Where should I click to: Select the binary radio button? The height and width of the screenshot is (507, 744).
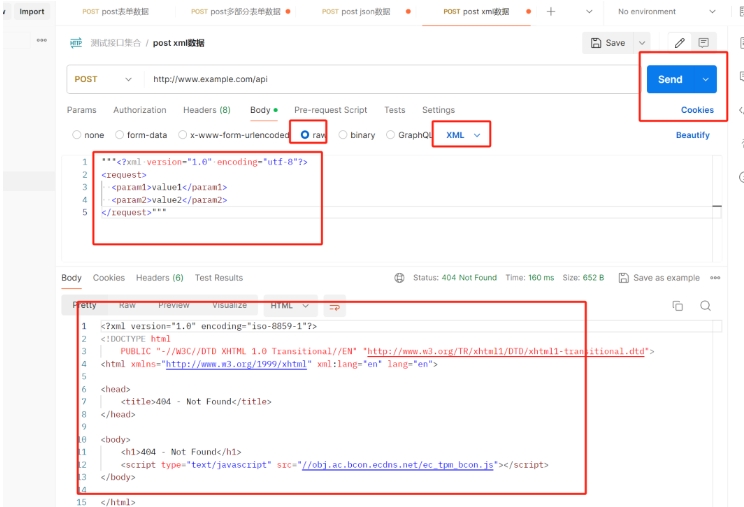tap(343, 135)
